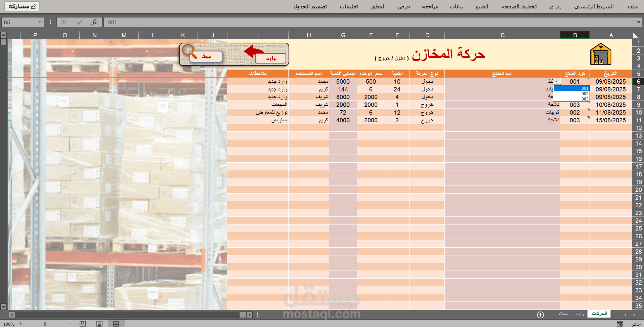Viewport: 644px width, 327px height.
Task: Click the B6 data validation dropdown arrow
Action: pyautogui.click(x=556, y=81)
